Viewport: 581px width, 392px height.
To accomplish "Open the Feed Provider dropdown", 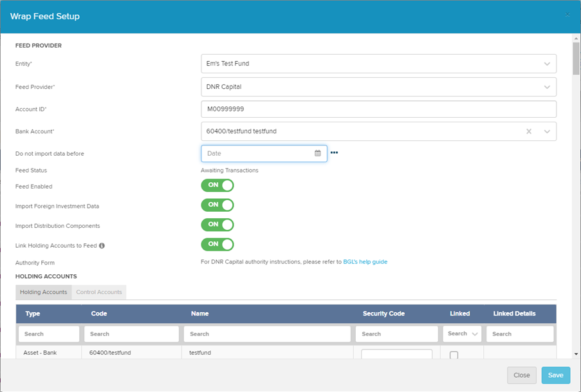I will tap(547, 87).
